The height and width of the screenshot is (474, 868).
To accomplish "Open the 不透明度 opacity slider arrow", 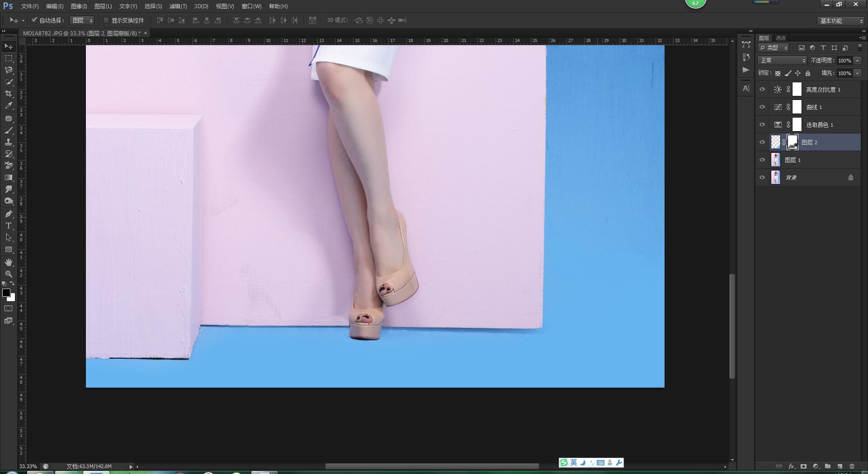I will click(857, 61).
